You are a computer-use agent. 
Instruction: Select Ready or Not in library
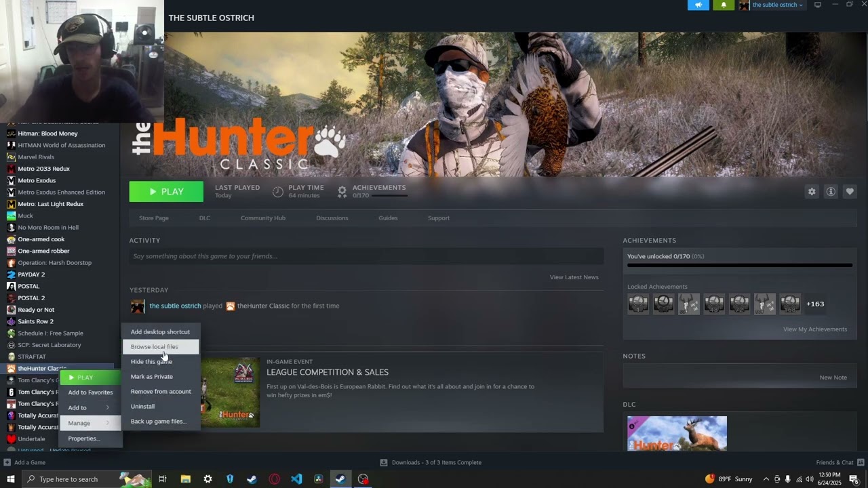tap(36, 310)
